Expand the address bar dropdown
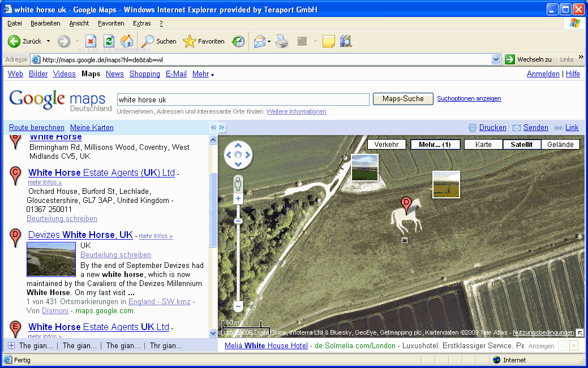The width and height of the screenshot is (588, 368). pos(496,59)
